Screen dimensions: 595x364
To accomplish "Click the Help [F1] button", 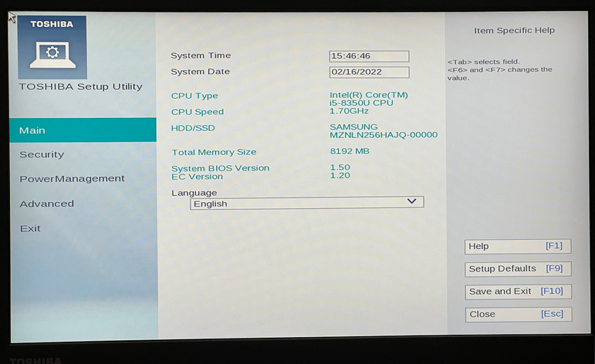I will (x=518, y=247).
